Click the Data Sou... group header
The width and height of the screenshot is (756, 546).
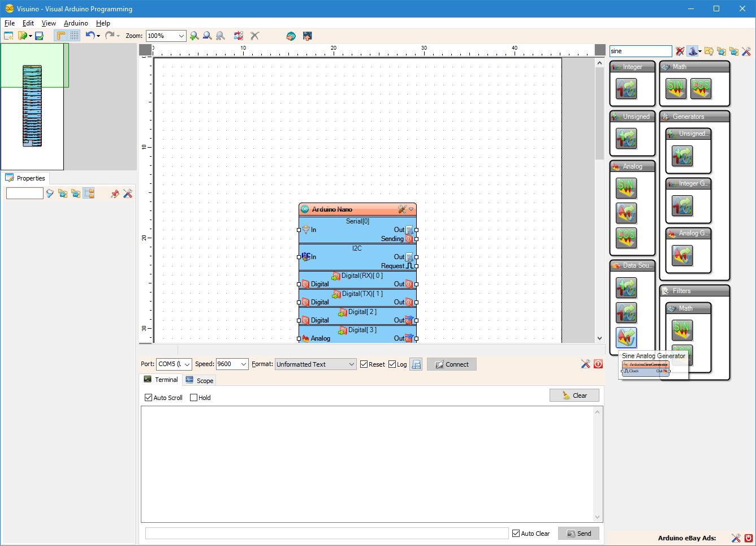tap(632, 265)
